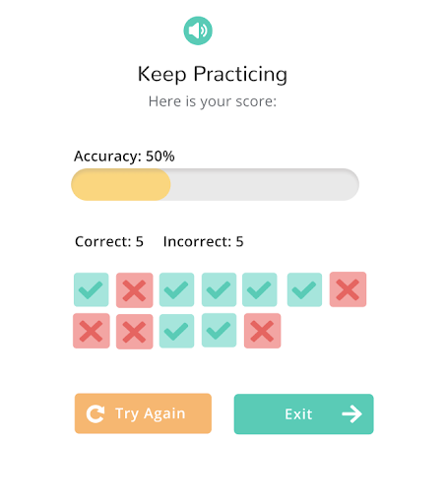
Task: Play audio with the speaker icon
Action: 198,31
